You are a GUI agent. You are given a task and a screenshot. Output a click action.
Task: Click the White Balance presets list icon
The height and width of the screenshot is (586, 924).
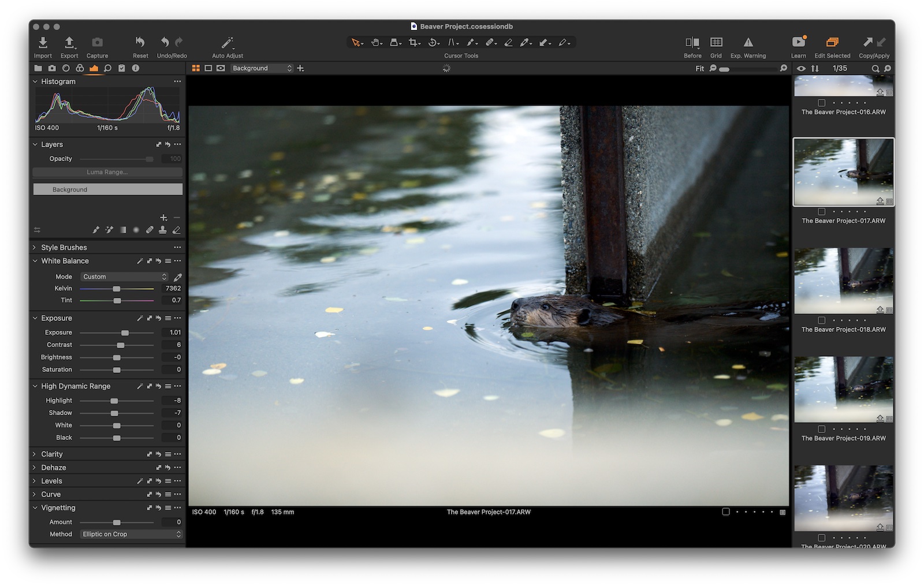click(x=168, y=261)
